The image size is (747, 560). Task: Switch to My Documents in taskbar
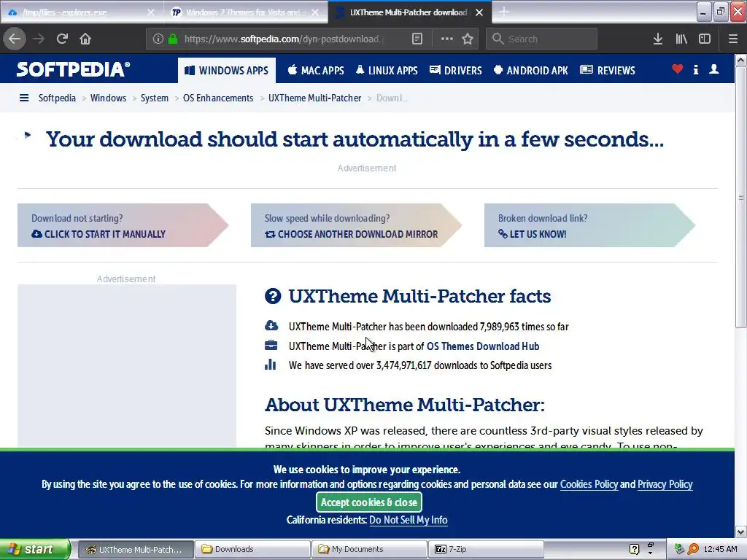369,549
